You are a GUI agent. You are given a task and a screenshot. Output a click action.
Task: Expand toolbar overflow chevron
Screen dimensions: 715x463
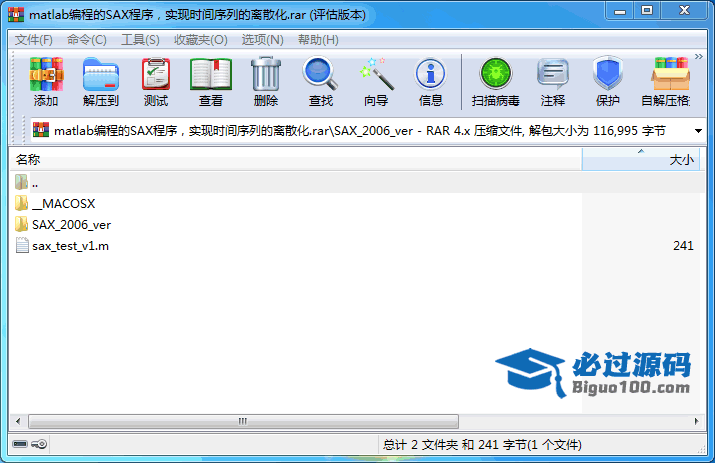click(x=699, y=57)
